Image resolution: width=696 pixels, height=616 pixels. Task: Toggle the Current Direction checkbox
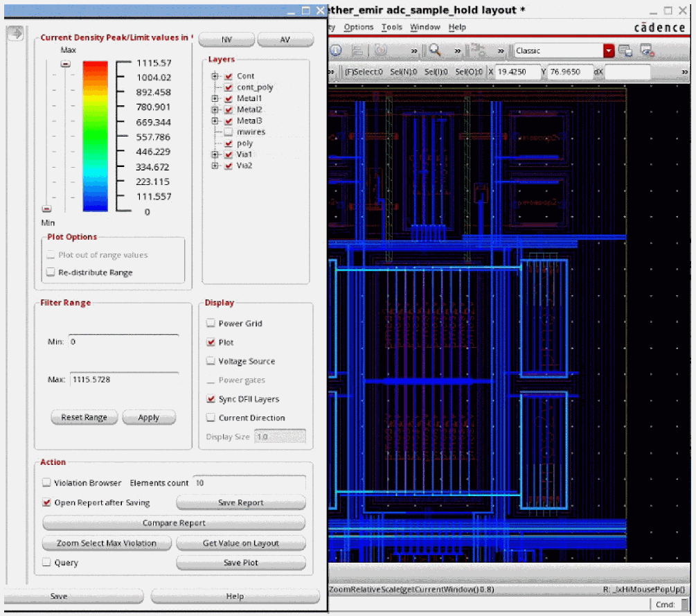coord(211,418)
